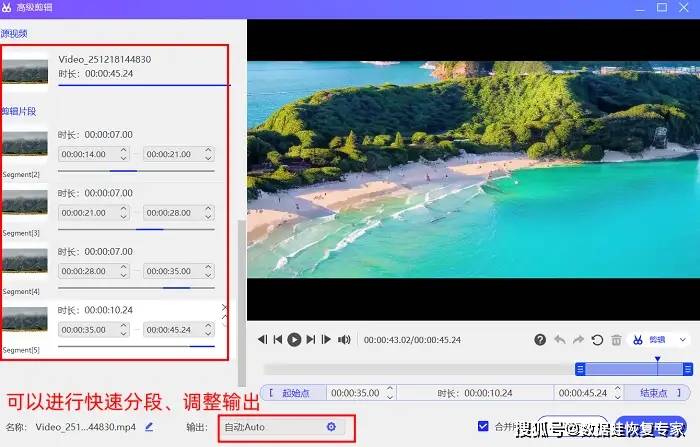Mute the audio with the speaker icon
Viewport: 700px width, 447px height.
pyautogui.click(x=344, y=340)
